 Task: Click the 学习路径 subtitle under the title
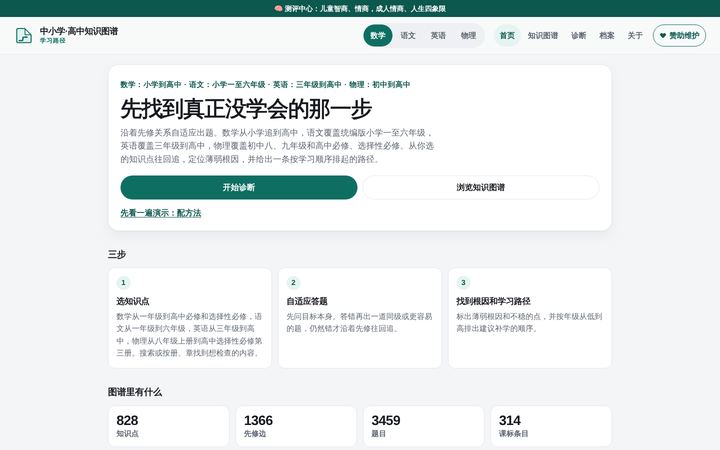[52, 40]
